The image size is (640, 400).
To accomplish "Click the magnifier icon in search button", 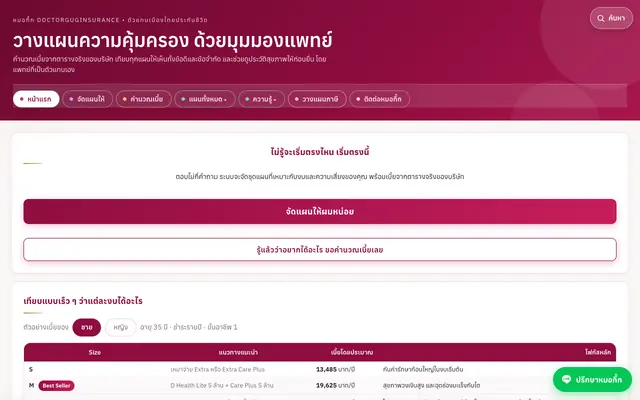I will coord(600,18).
